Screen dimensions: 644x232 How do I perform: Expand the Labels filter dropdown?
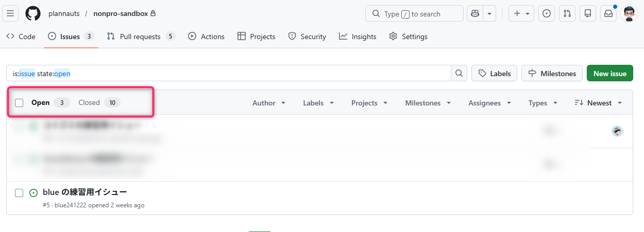pyautogui.click(x=318, y=103)
